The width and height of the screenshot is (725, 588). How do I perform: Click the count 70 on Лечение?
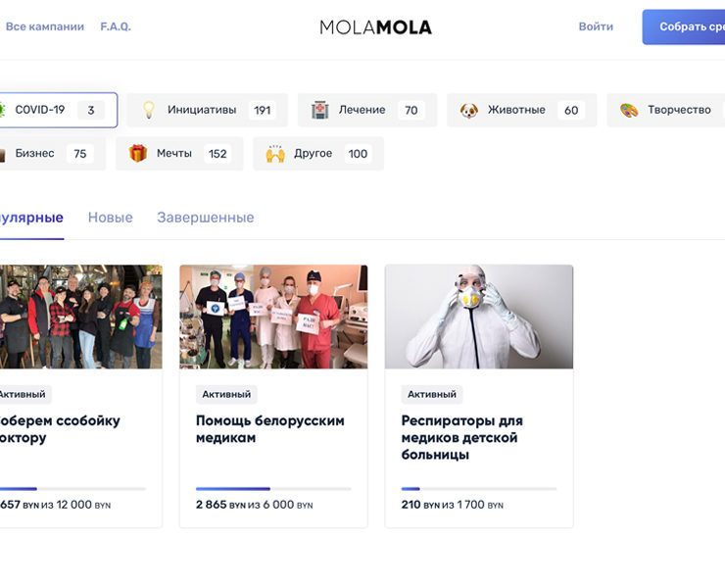[x=411, y=110]
